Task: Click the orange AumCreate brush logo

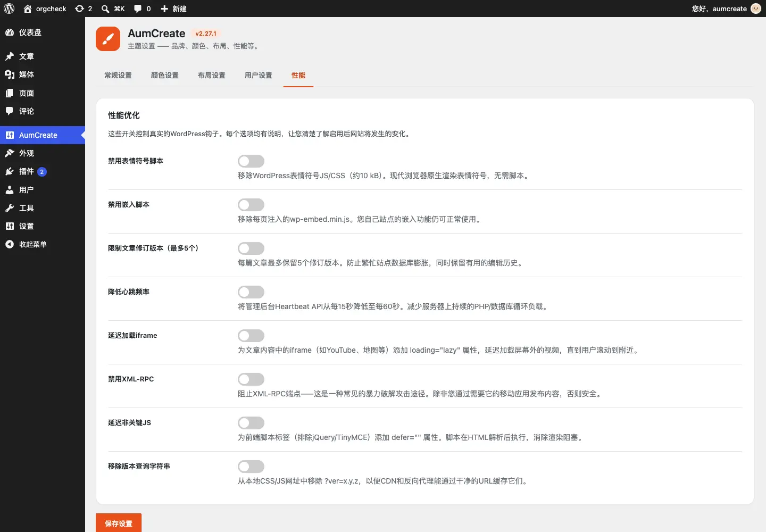Action: [x=108, y=39]
